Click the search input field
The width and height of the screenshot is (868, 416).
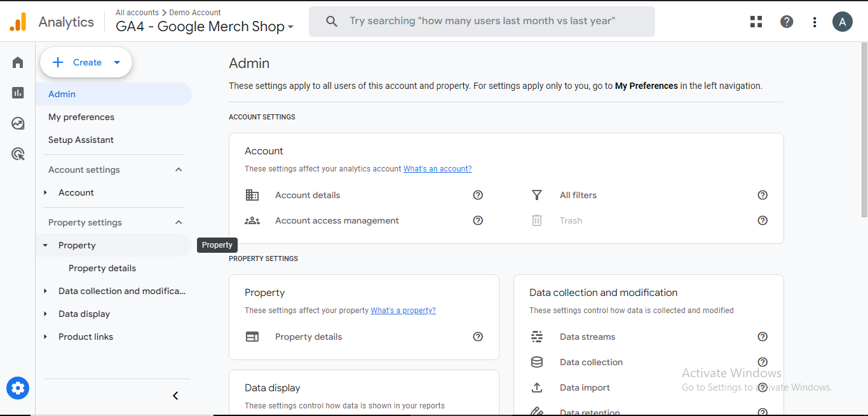point(482,21)
